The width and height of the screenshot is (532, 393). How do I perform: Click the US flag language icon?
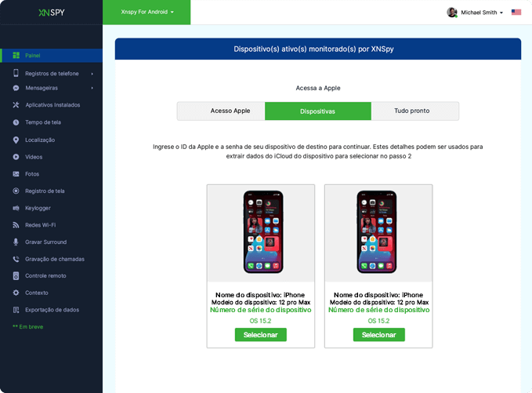point(516,13)
